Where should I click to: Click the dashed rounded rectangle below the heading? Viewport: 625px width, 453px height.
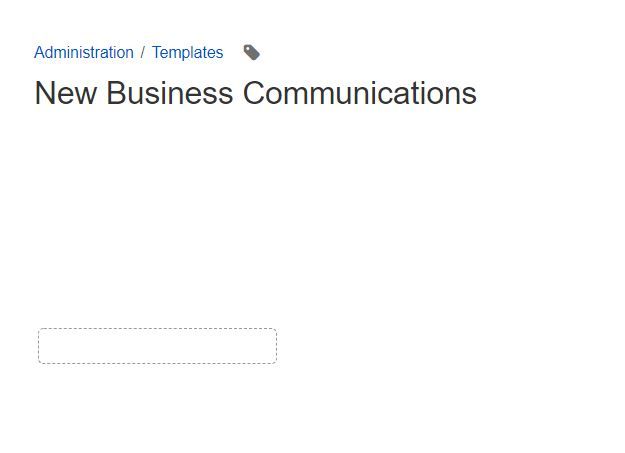(157, 346)
